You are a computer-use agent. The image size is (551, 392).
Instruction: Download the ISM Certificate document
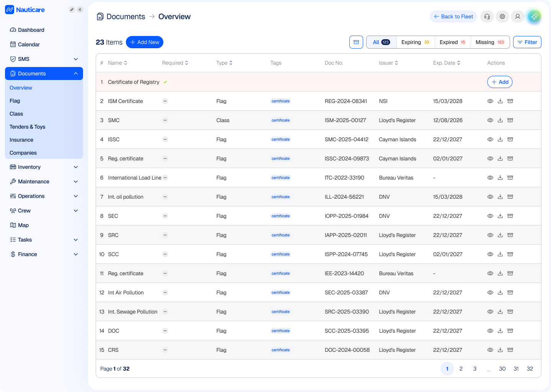pos(500,101)
